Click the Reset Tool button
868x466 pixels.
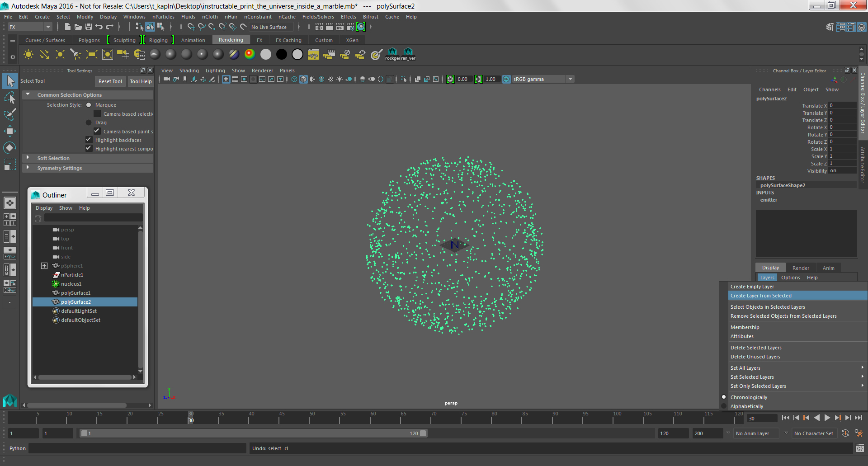click(x=110, y=81)
